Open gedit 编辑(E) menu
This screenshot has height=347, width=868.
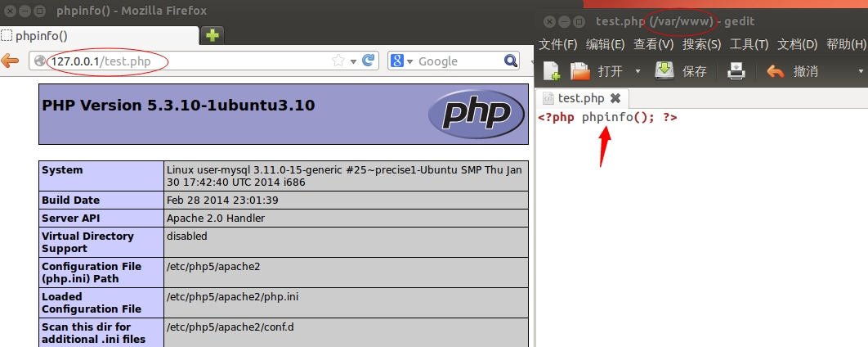[x=606, y=44]
